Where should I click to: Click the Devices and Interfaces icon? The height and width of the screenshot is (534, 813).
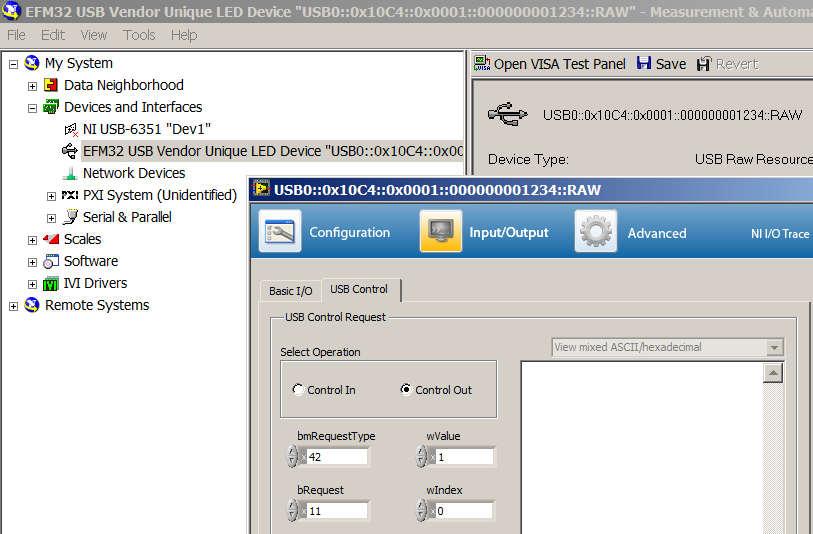point(51,107)
